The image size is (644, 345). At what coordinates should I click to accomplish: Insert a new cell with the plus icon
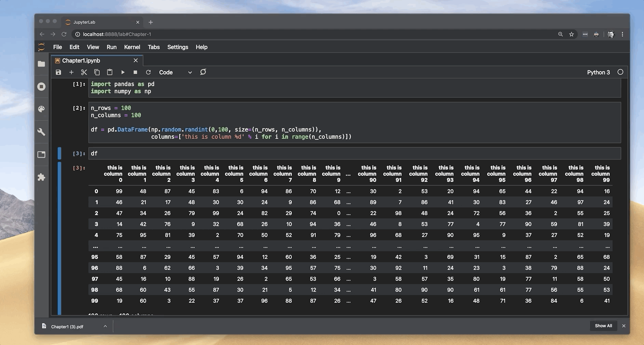point(71,72)
